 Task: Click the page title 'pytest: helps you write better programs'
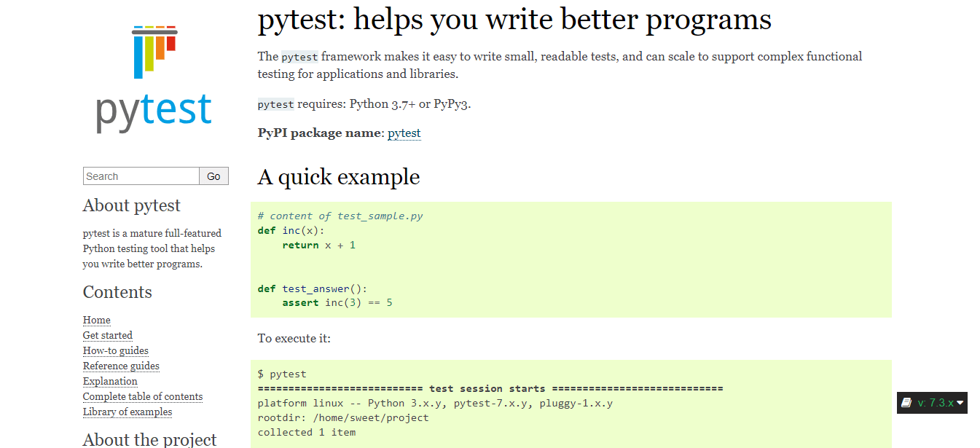[514, 20]
